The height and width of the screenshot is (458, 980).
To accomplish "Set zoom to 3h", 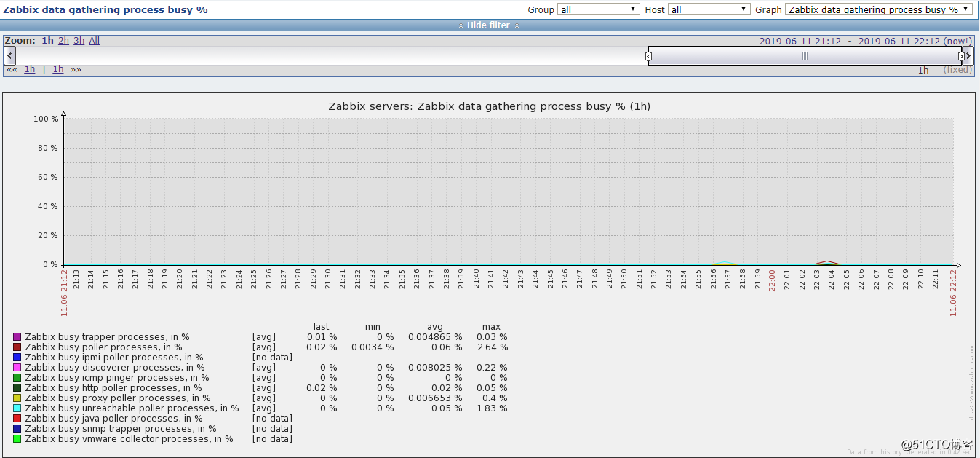I will click(x=79, y=41).
